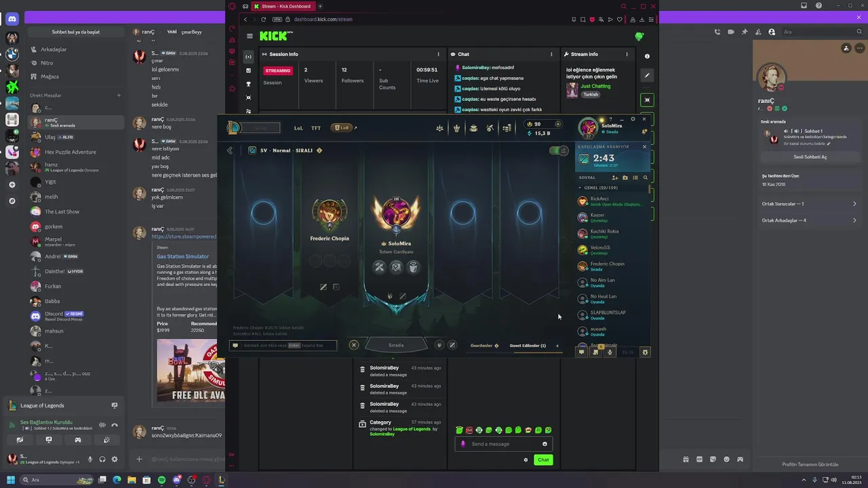Image resolution: width=868 pixels, height=488 pixels.
Task: Open the League client settings gear
Action: point(633,119)
